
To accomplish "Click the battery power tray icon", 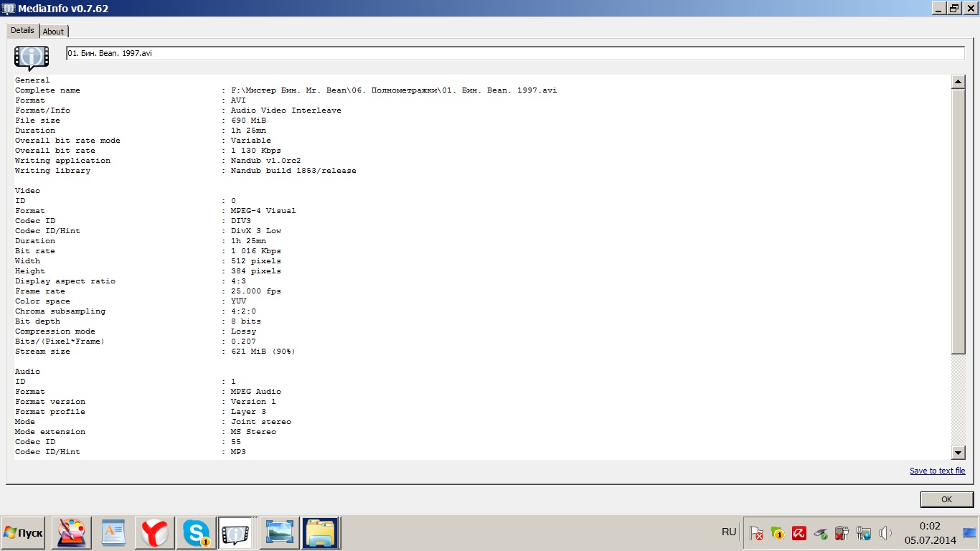I will point(842,533).
